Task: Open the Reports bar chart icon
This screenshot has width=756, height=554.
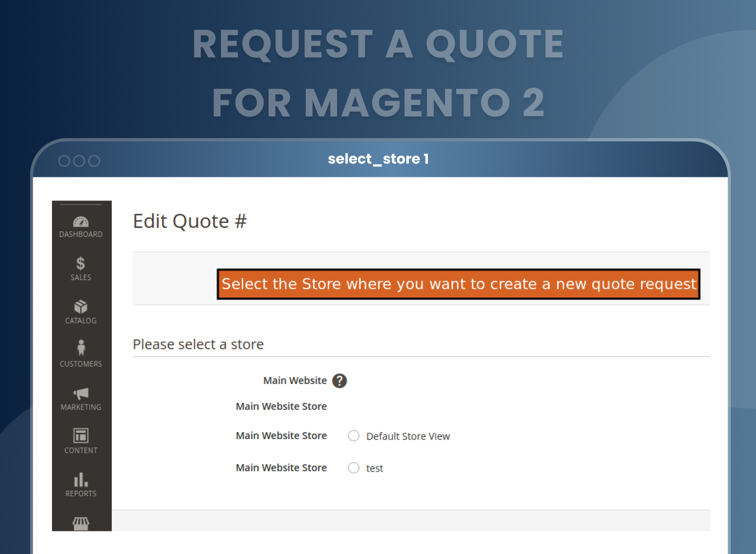Action: (81, 480)
